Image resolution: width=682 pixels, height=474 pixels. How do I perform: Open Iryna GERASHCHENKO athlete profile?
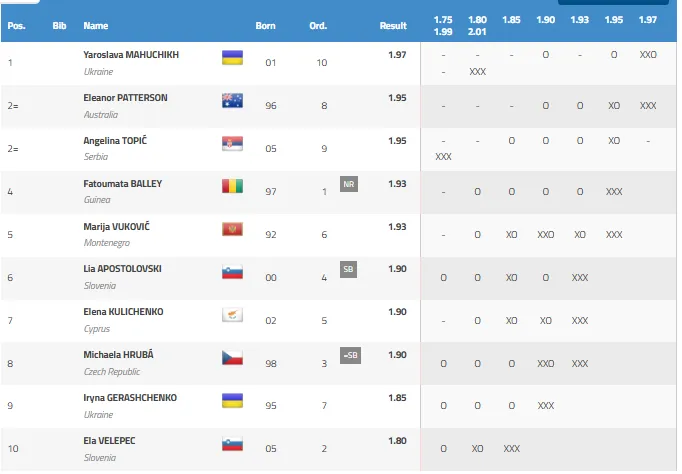(x=130, y=398)
